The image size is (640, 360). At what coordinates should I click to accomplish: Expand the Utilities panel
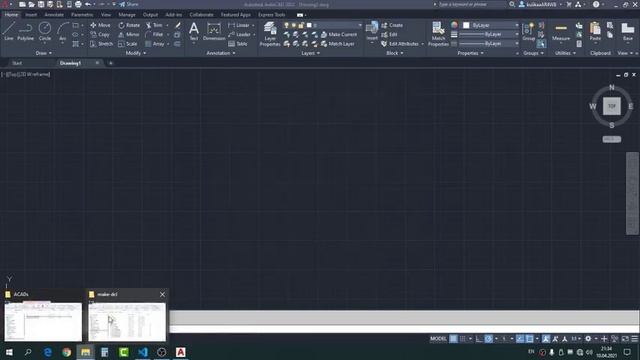(565, 53)
